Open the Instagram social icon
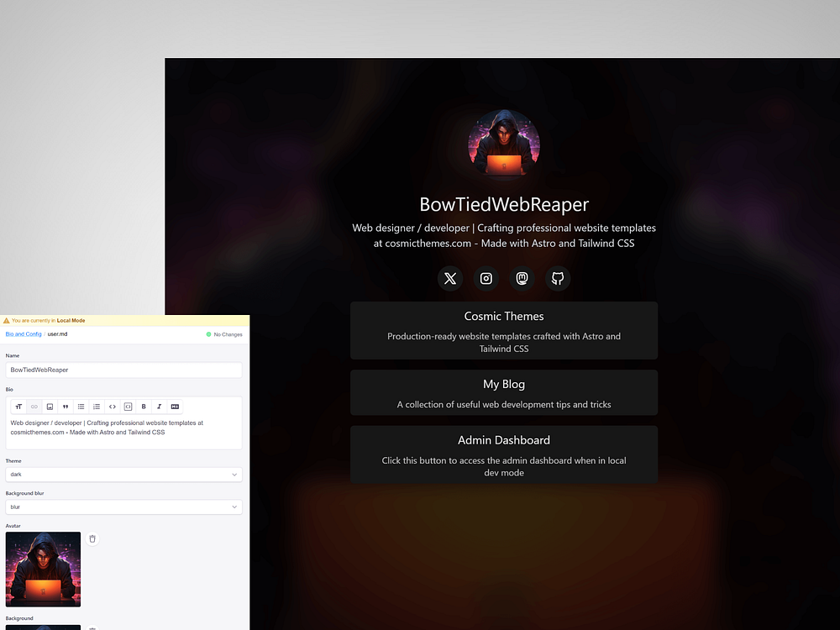 (486, 279)
